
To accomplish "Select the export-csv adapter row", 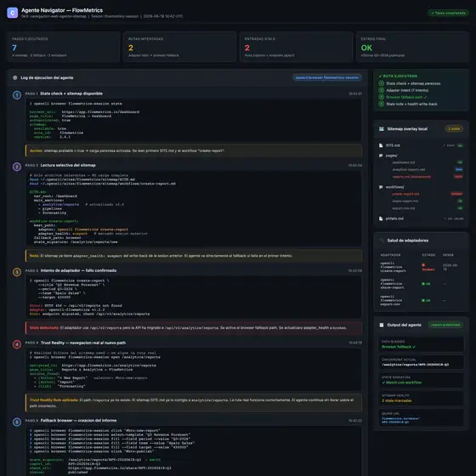I will click(421, 301).
